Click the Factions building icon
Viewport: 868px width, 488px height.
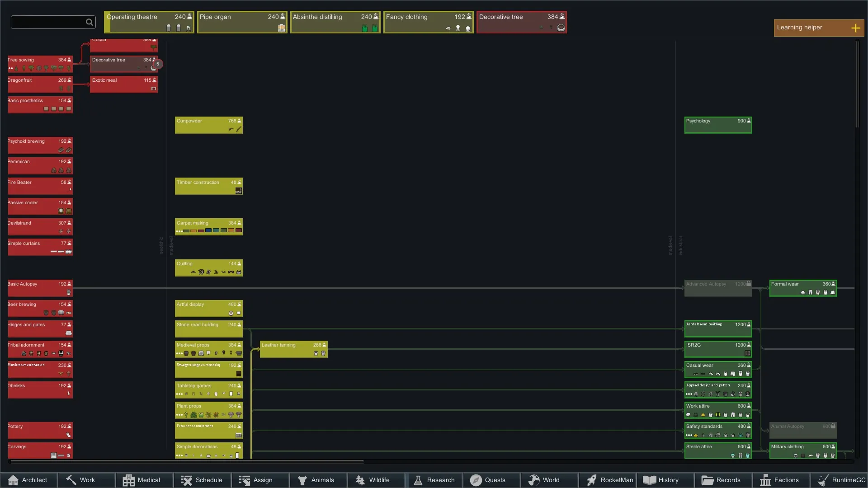765,480
